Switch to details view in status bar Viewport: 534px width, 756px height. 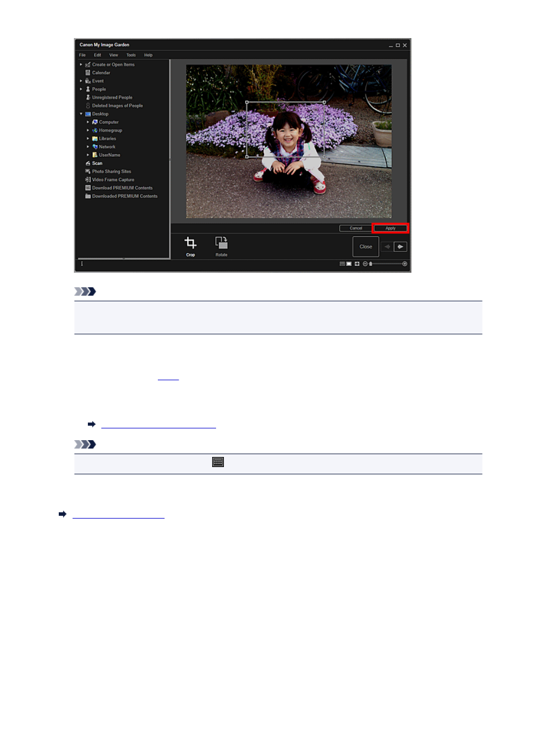click(x=349, y=264)
